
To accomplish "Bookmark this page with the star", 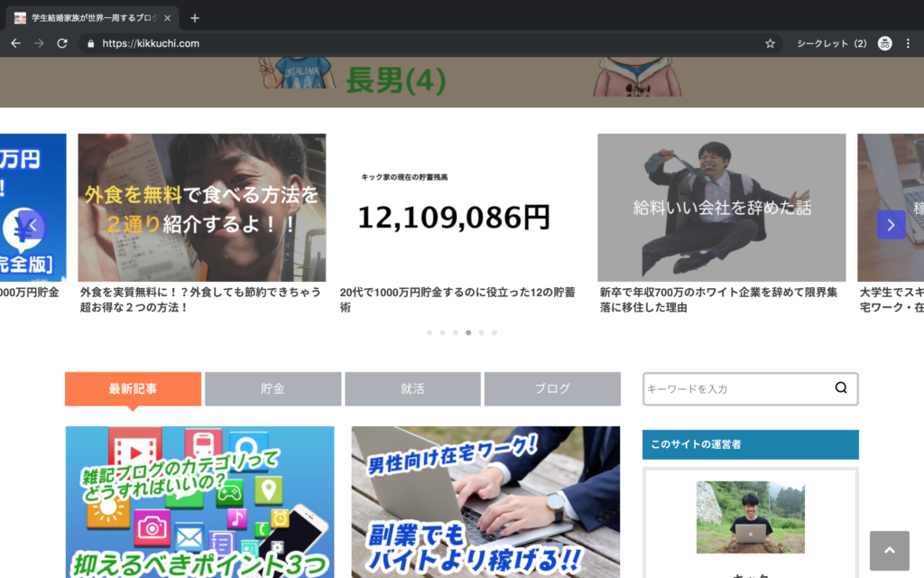I will (770, 43).
